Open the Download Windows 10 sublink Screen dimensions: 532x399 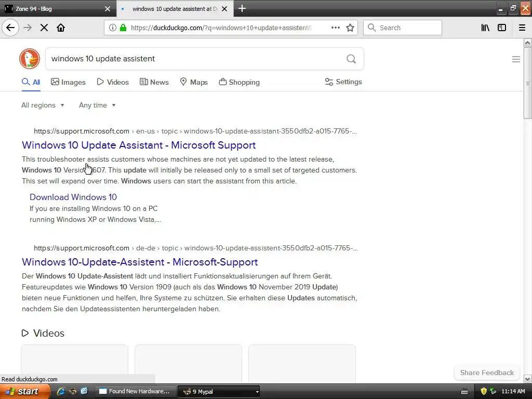(x=73, y=197)
